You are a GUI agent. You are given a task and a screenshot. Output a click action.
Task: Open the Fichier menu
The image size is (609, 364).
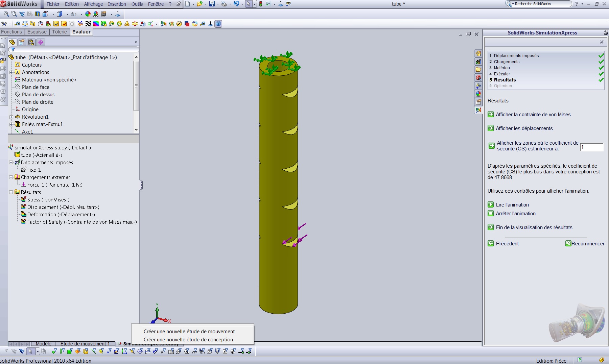pyautogui.click(x=53, y=4)
